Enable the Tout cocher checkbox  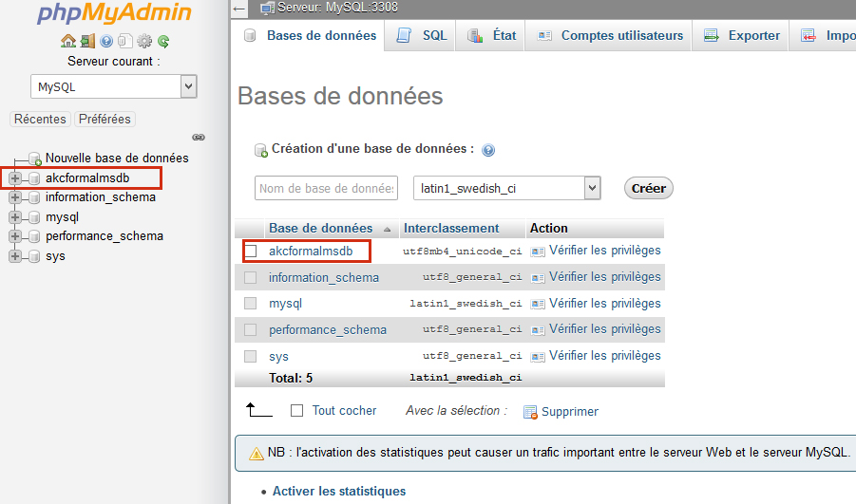pyautogui.click(x=297, y=411)
